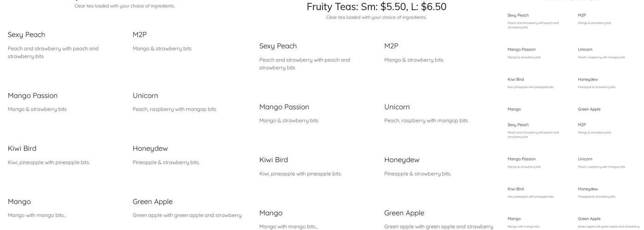Click the Mango title in the left menu panel
Viewport: 644px width, 230px height.
[x=19, y=201]
